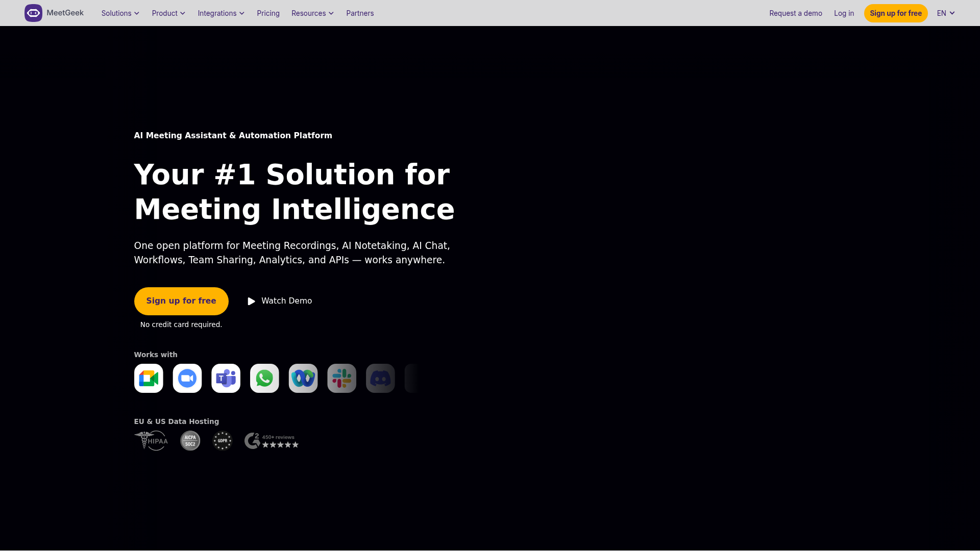Click the Google Meet integration icon

pos(148,378)
